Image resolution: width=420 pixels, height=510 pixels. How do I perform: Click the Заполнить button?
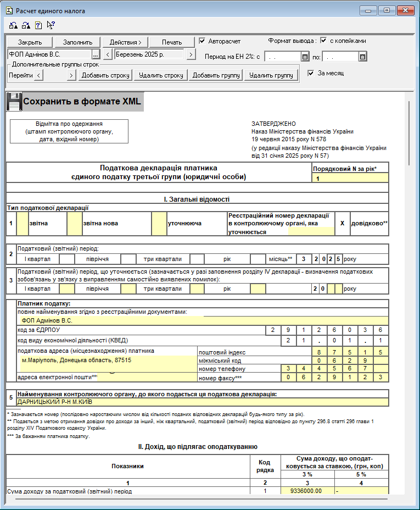(77, 42)
